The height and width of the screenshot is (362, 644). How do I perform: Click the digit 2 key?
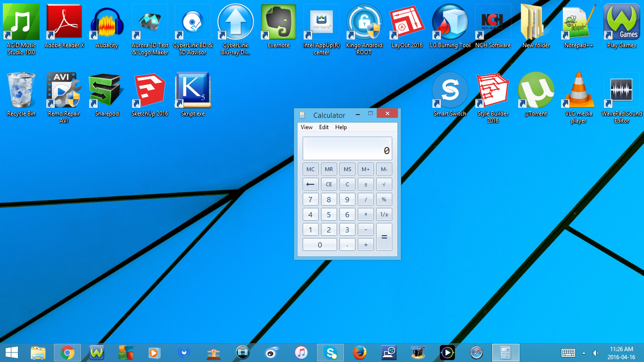pyautogui.click(x=329, y=230)
